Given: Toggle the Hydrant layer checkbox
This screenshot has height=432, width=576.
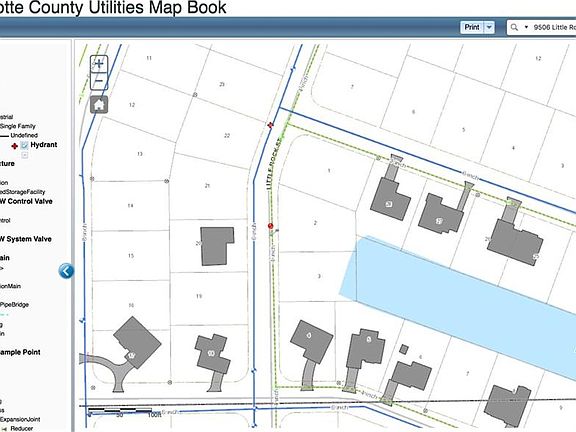Looking at the screenshot, I should 24,145.
